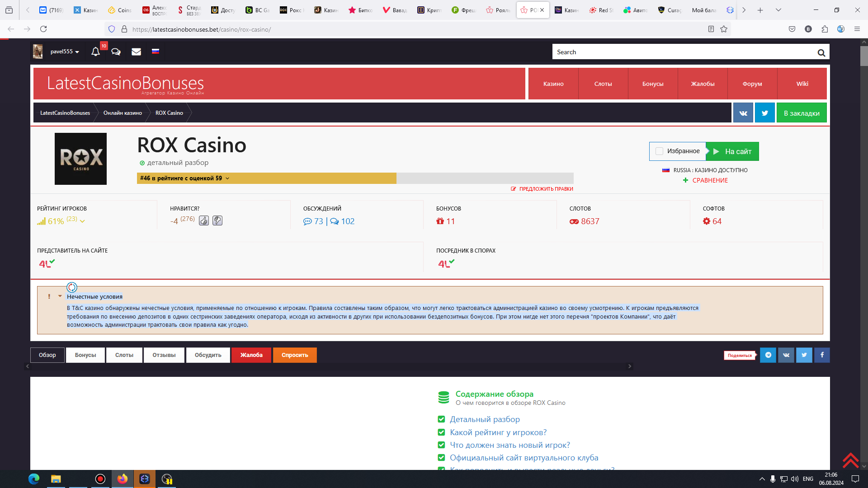Open pavel555 user dropdown menu
Viewport: 868px width, 488px height.
click(x=65, y=52)
